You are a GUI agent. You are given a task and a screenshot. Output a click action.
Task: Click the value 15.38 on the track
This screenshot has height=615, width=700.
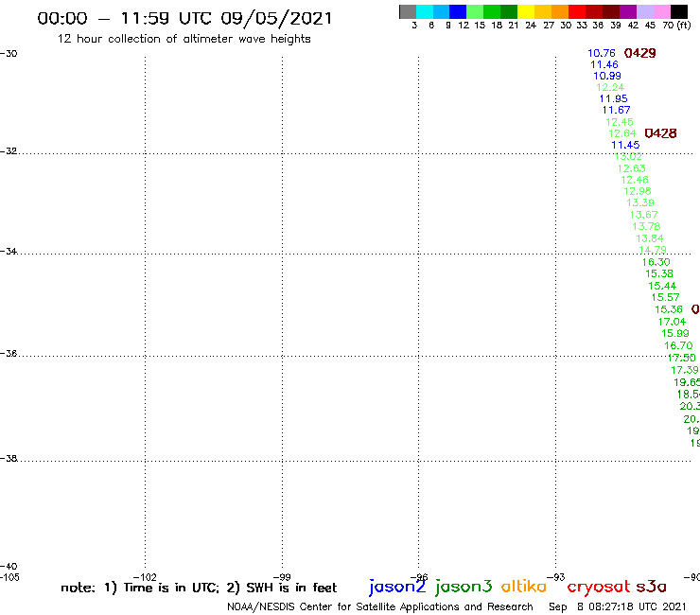point(659,273)
